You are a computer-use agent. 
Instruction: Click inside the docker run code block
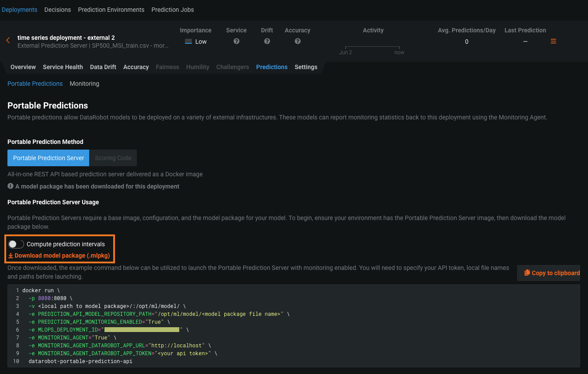pos(293,326)
